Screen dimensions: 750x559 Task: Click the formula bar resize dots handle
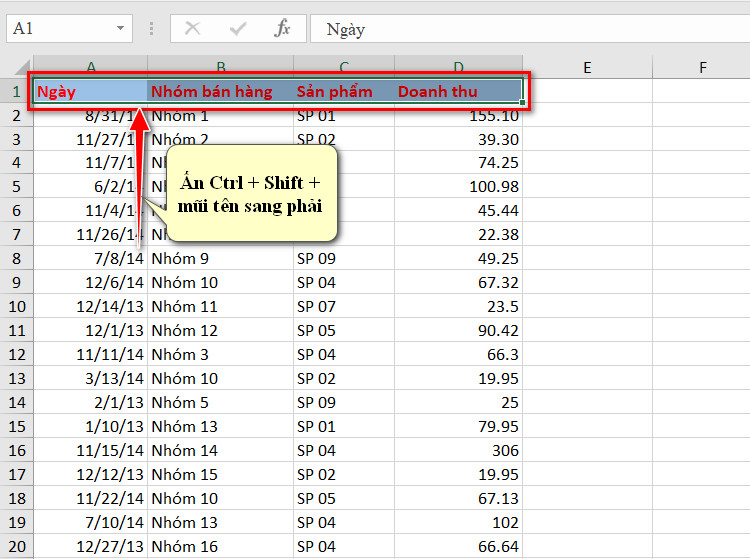(x=151, y=29)
